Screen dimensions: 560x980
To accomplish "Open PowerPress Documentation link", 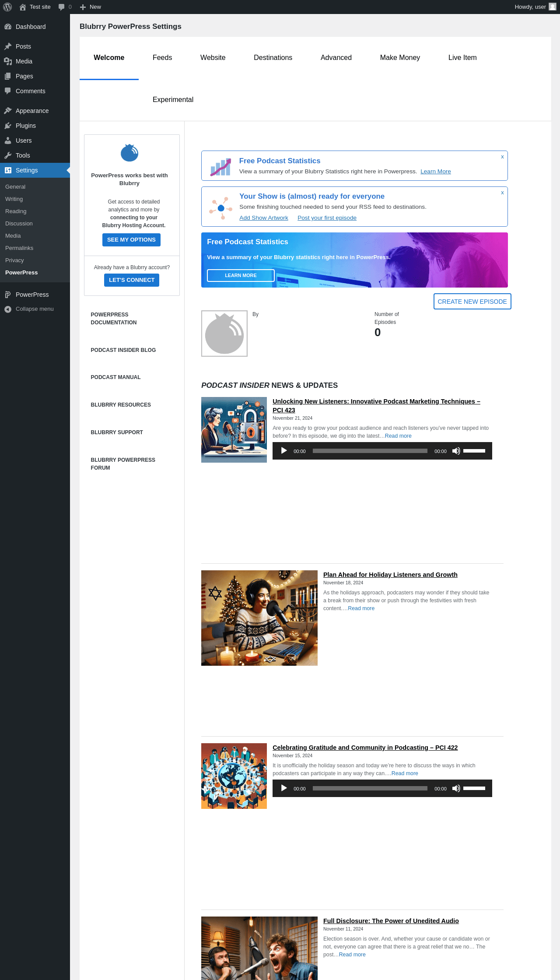I will (x=114, y=319).
